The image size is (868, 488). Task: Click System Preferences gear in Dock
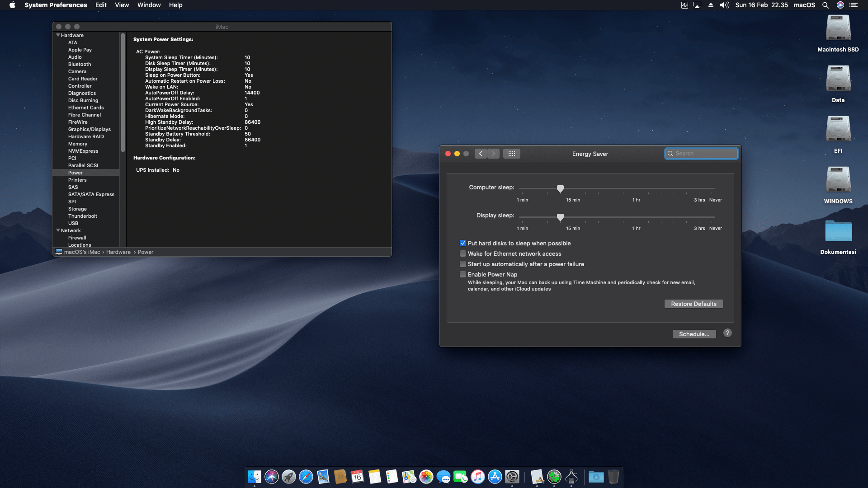point(512,477)
